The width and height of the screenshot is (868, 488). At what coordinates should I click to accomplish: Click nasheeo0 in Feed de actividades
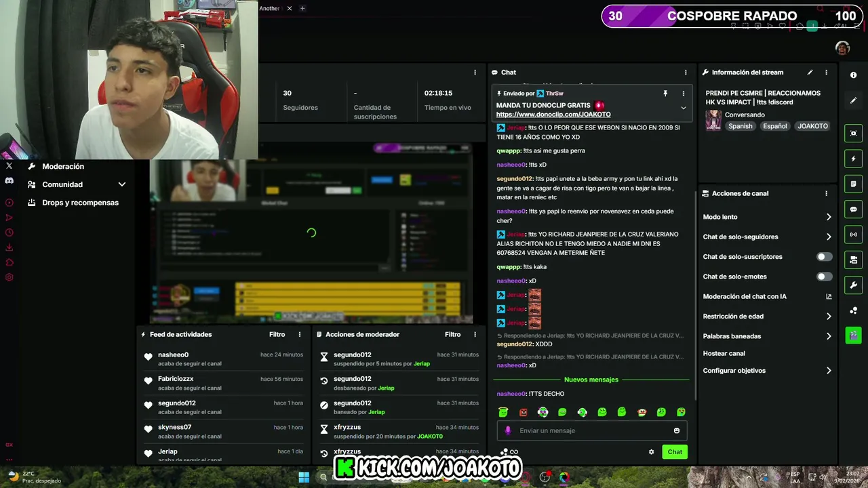coord(173,354)
